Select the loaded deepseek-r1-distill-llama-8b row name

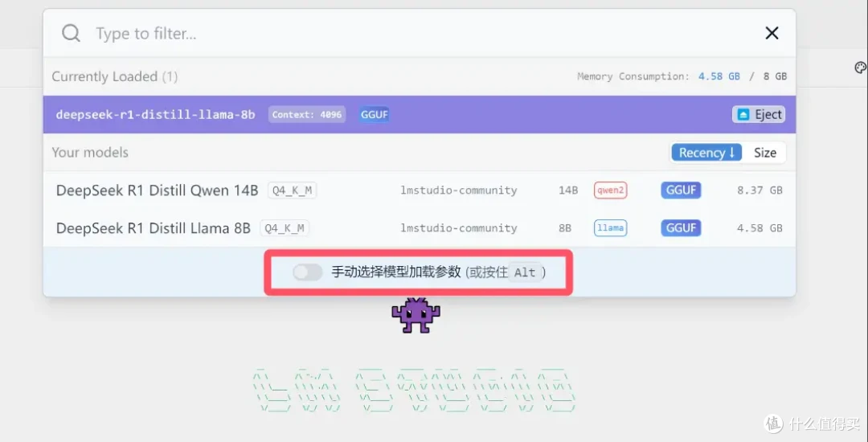coord(156,114)
